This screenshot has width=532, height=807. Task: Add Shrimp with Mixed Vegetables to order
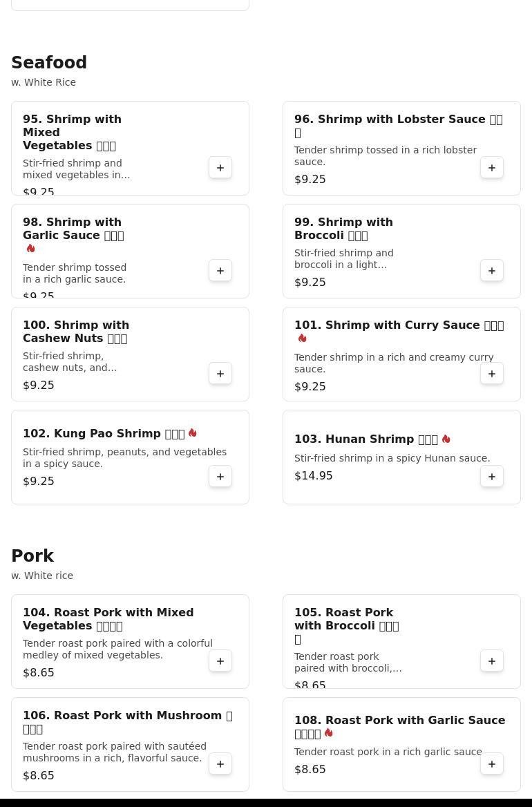click(220, 168)
